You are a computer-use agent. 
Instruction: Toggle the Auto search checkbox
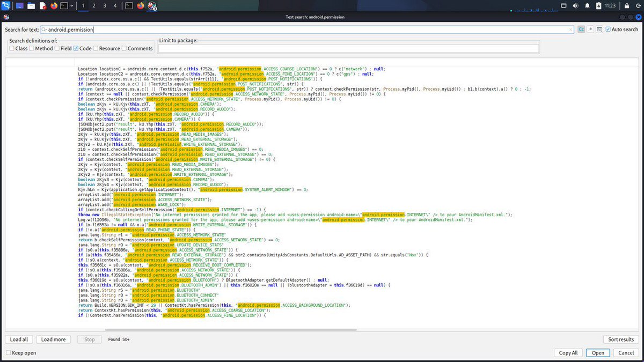click(622, 29)
